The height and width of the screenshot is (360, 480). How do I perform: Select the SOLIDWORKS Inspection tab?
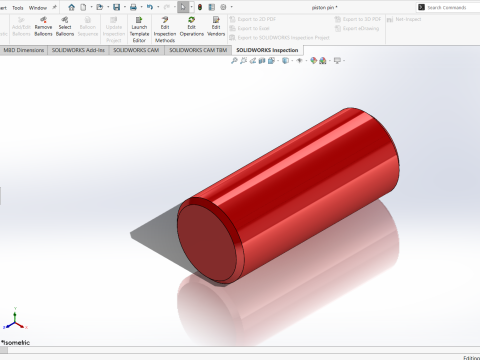coord(267,50)
